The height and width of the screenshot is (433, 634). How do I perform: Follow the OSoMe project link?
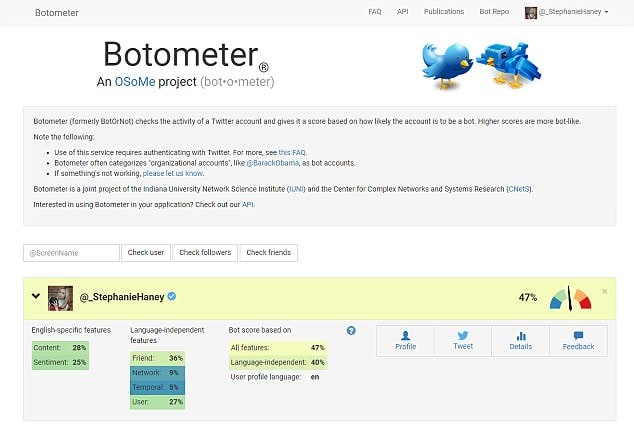pos(135,82)
